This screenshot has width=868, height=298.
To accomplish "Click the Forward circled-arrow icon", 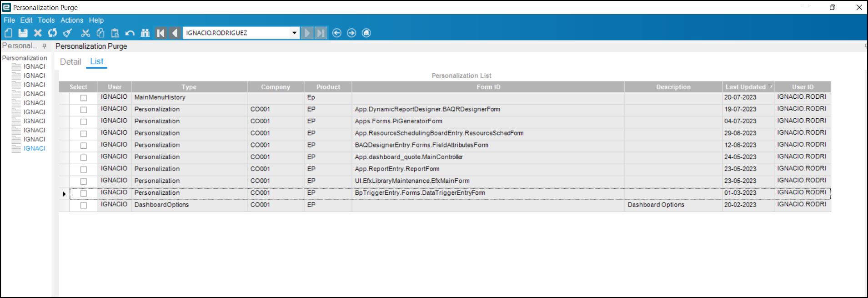I will 351,33.
